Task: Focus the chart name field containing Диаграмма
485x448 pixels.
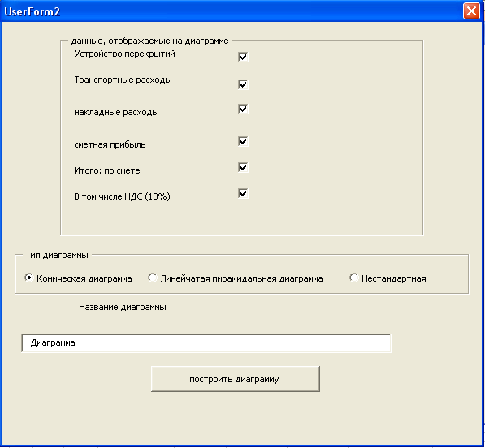Action: 206,343
